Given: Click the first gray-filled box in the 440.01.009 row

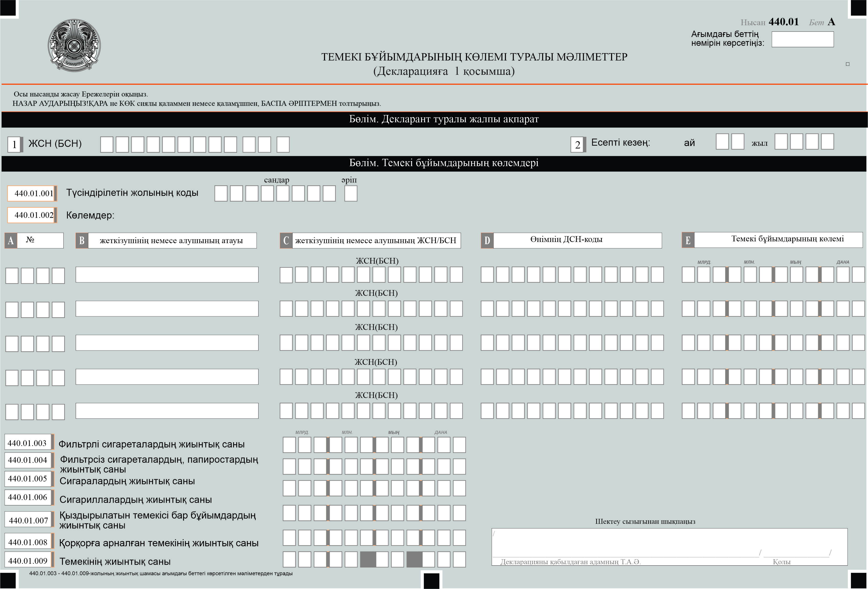Looking at the screenshot, I should tap(368, 559).
